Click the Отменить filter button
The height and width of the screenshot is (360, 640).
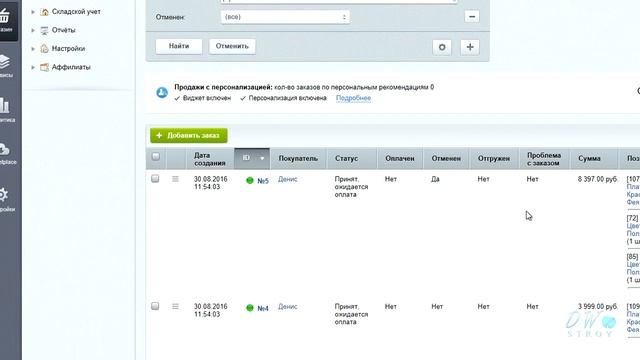[232, 46]
